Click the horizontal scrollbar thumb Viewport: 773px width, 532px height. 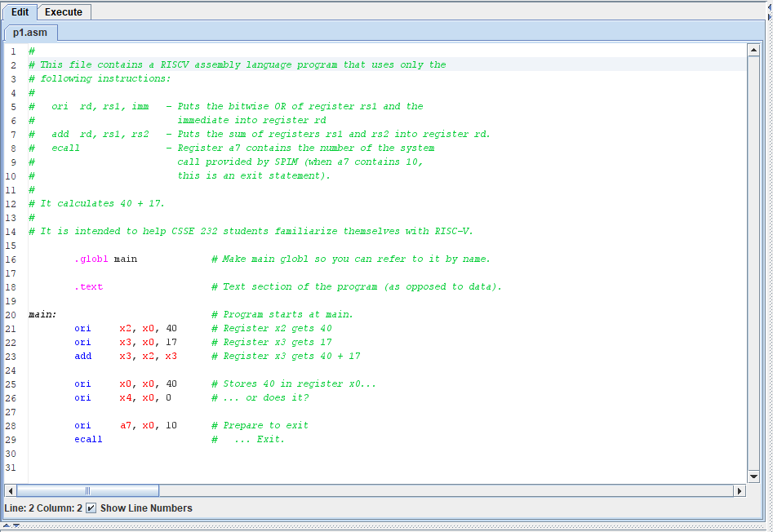coord(87,490)
